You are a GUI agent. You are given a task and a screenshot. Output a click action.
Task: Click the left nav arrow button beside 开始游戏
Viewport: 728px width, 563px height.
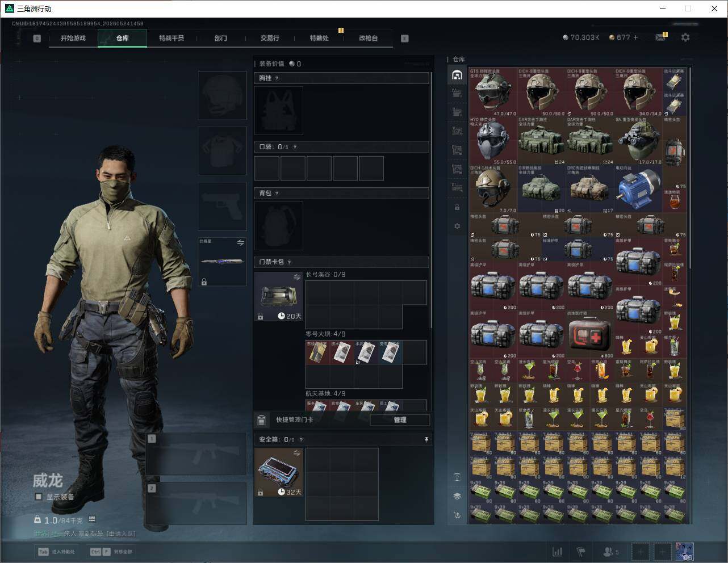pos(37,39)
